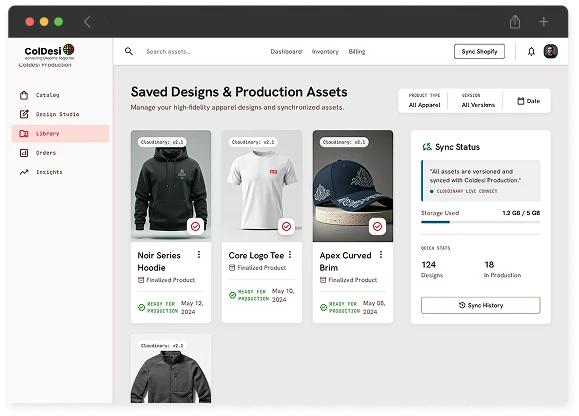The height and width of the screenshot is (416, 579).
Task: Click the Core Logo Tee title
Action: 256,255
